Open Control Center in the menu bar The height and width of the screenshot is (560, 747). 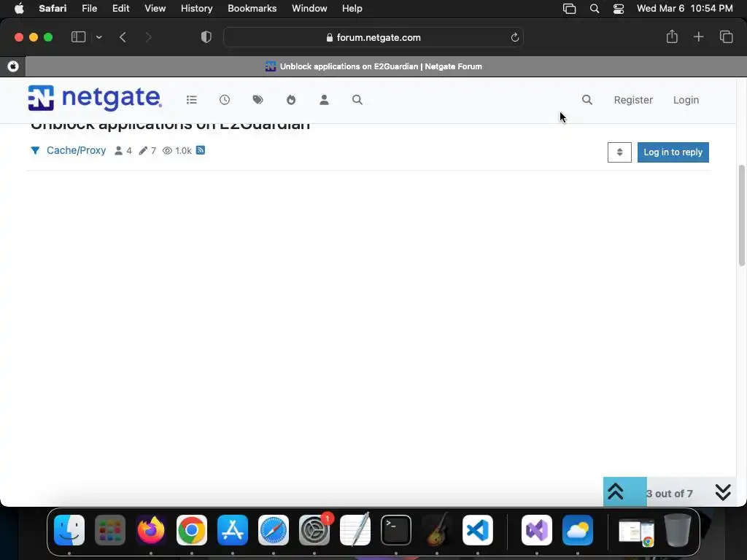(x=619, y=9)
